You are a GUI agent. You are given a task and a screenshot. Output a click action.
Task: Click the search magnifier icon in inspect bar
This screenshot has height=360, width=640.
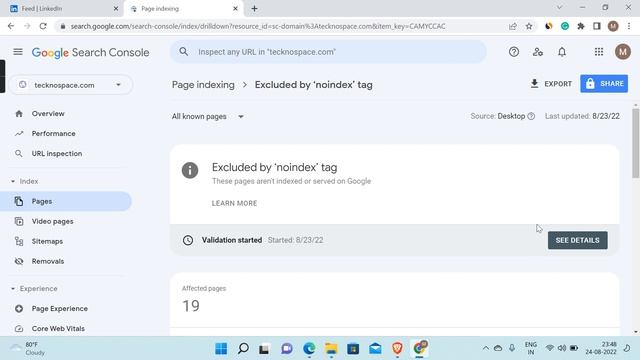tap(184, 52)
